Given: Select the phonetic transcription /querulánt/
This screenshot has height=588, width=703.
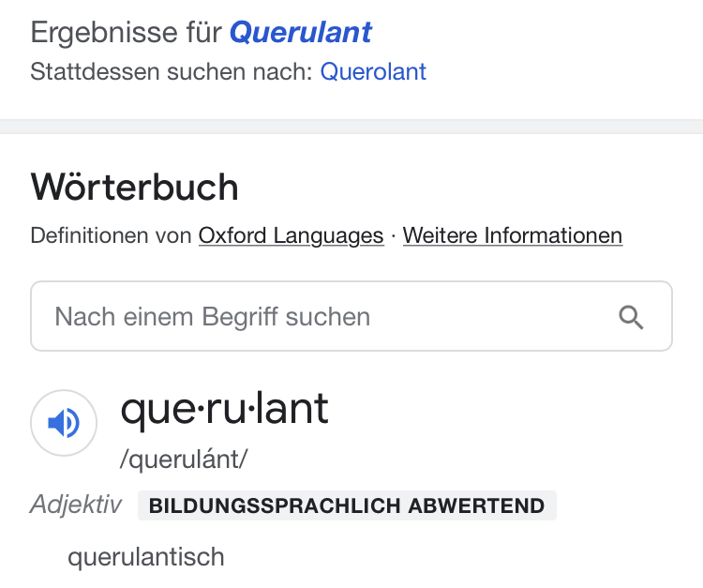Looking at the screenshot, I should point(184,460).
